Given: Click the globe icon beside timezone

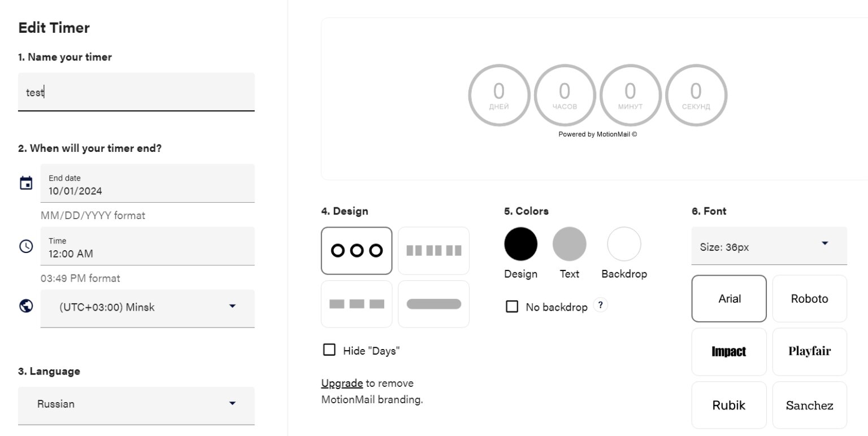Looking at the screenshot, I should tap(26, 306).
